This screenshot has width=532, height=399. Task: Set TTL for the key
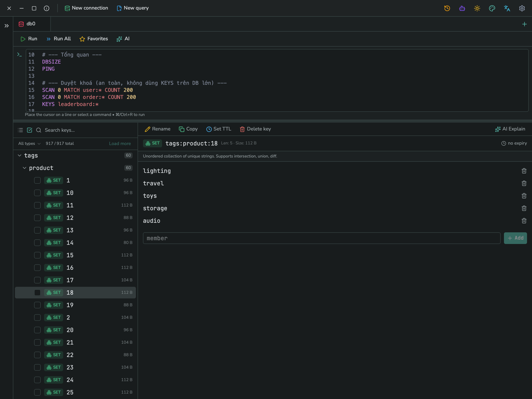(x=219, y=129)
